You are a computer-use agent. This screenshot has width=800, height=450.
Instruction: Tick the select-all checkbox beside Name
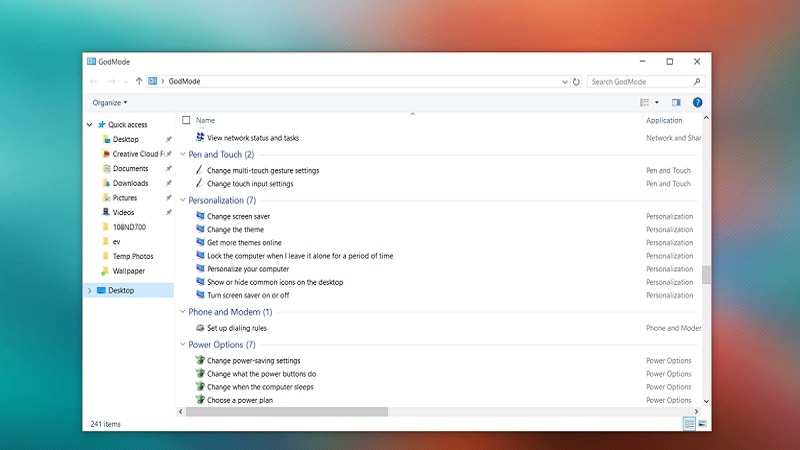[186, 120]
